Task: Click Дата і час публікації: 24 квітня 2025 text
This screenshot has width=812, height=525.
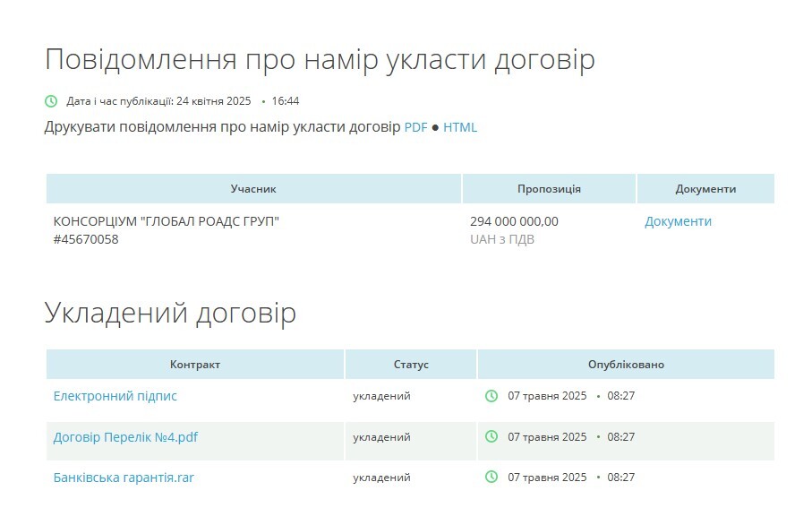Action: tap(158, 101)
